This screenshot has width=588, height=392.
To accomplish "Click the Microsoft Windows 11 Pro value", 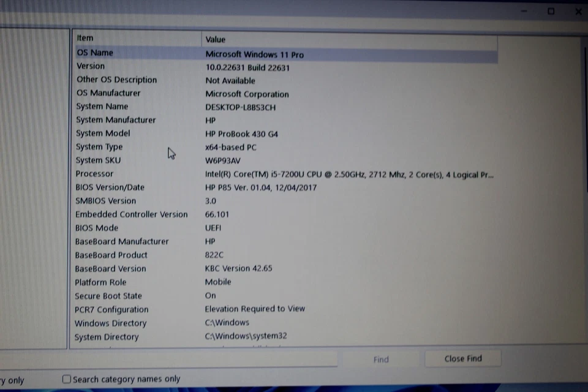I will pos(255,55).
